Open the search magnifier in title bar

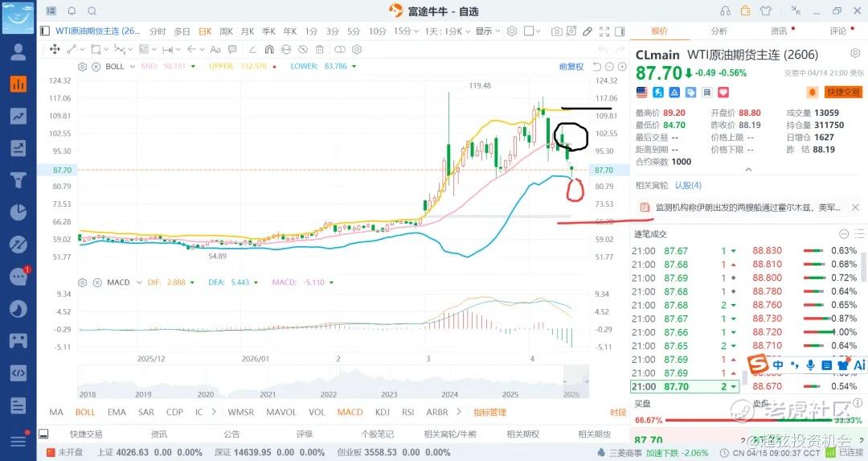[92, 11]
